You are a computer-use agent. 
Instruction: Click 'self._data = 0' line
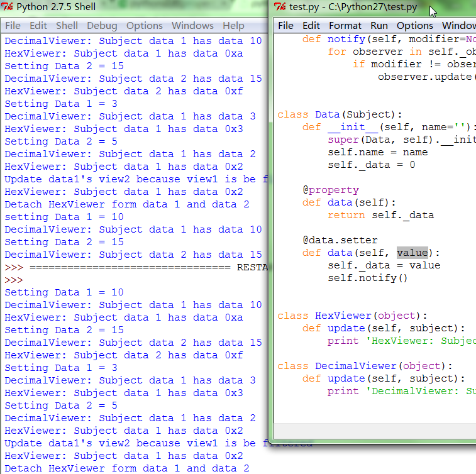[x=371, y=165]
